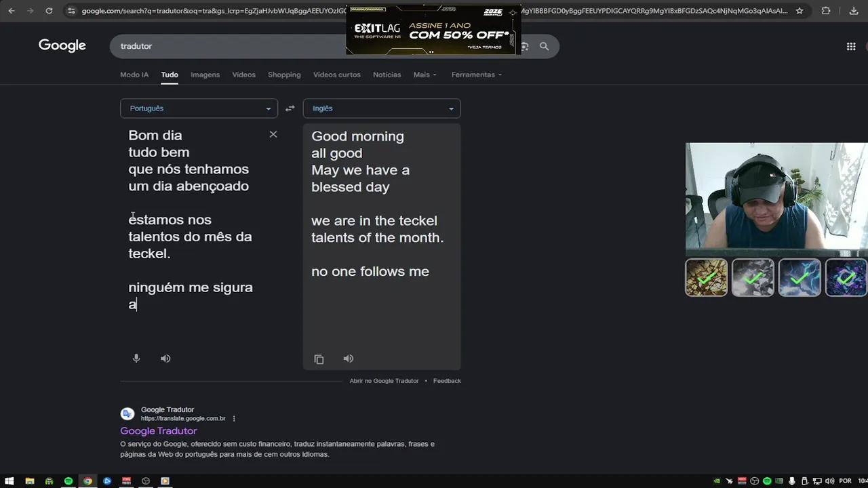The width and height of the screenshot is (868, 488).
Task: Open the Windows Start menu
Action: coord(9,481)
